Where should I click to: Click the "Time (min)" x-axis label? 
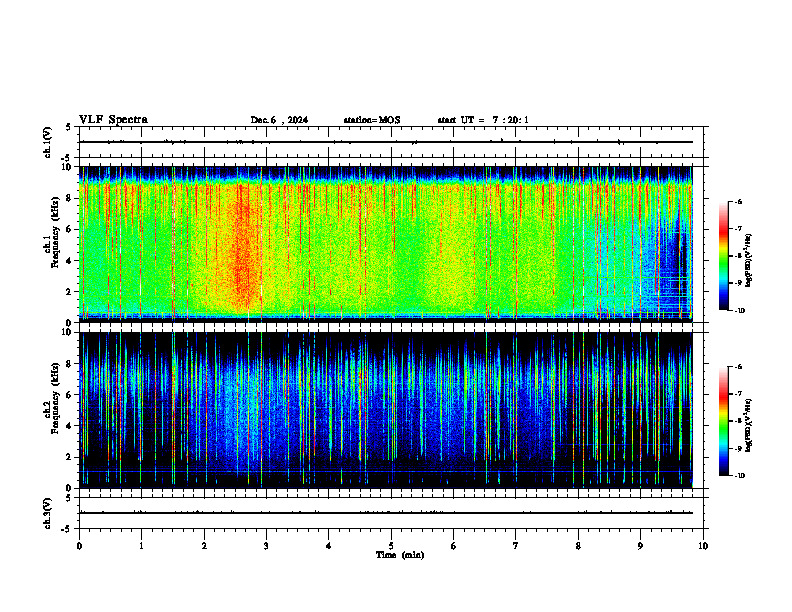pyautogui.click(x=400, y=555)
